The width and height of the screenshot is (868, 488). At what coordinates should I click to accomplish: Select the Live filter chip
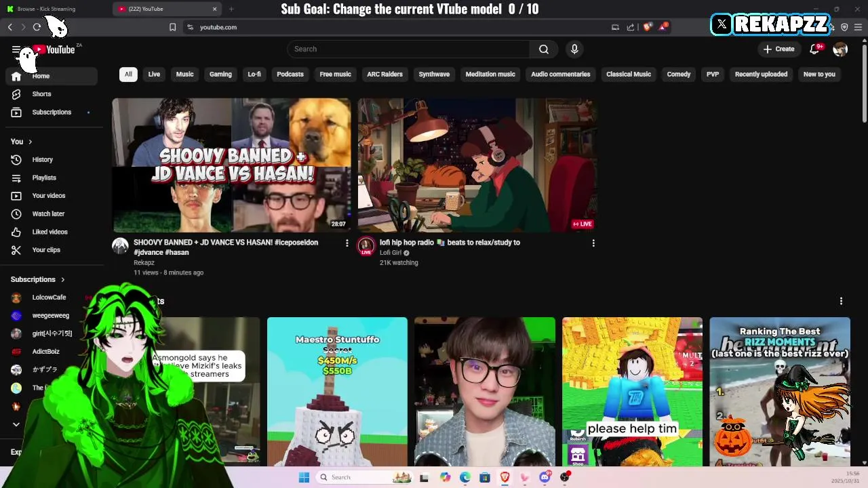tap(154, 74)
